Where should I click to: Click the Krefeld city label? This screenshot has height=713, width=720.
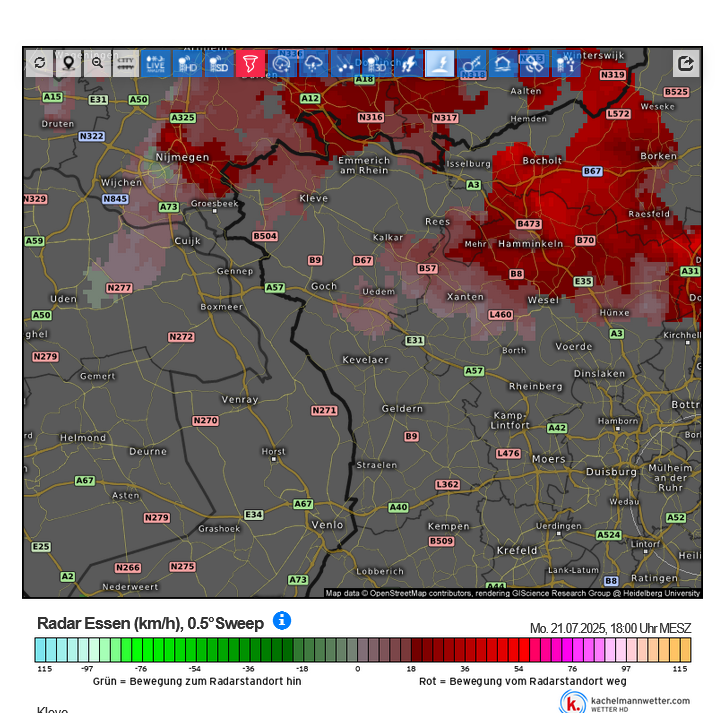click(x=517, y=550)
